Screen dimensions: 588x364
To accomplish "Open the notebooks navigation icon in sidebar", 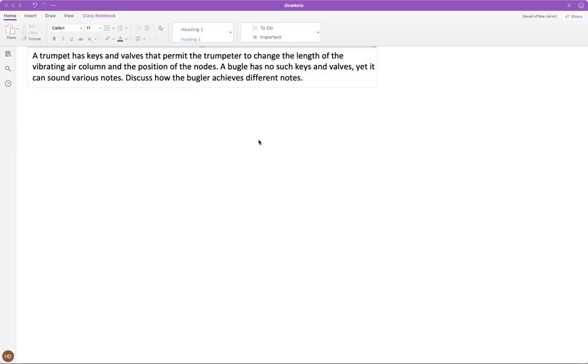I will [8, 54].
